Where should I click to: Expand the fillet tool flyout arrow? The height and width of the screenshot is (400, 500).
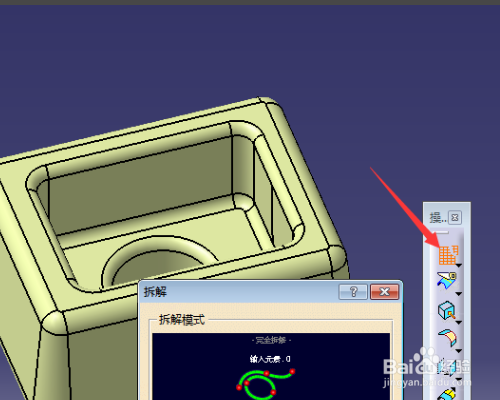pyautogui.click(x=459, y=351)
